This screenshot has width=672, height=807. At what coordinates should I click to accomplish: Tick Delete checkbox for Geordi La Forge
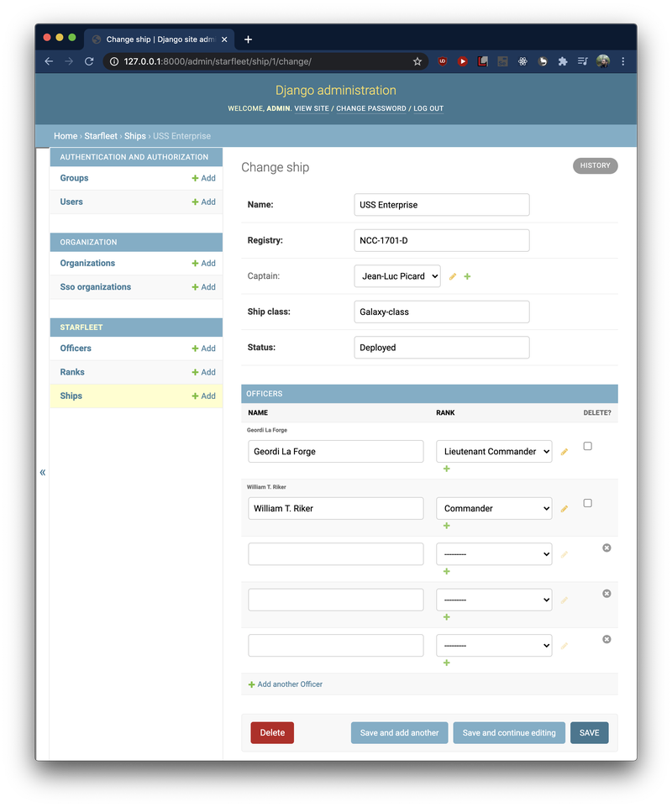coord(587,446)
